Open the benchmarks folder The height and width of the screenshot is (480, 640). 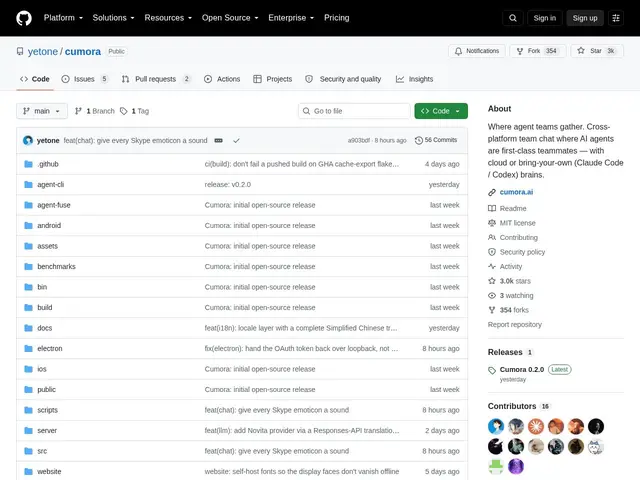click(x=56, y=267)
